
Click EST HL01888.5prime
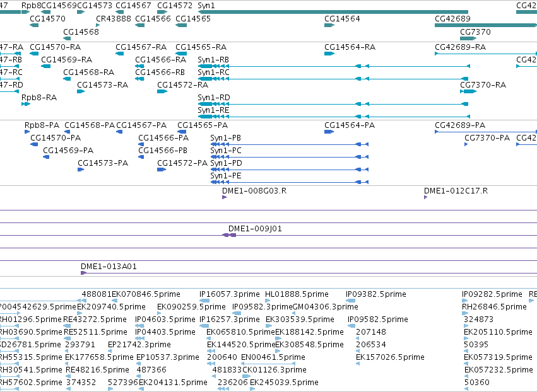pyautogui.click(x=268, y=301)
